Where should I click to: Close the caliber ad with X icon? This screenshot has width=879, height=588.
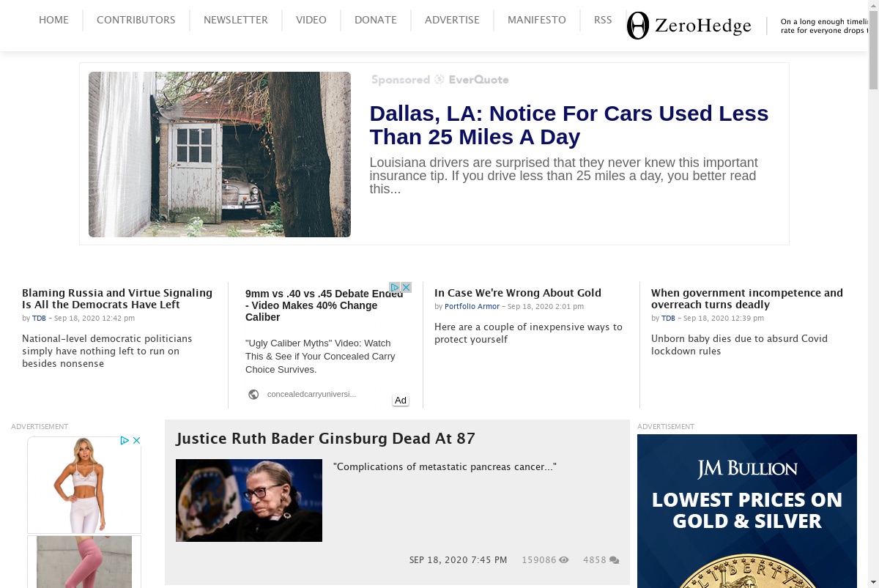(x=406, y=288)
